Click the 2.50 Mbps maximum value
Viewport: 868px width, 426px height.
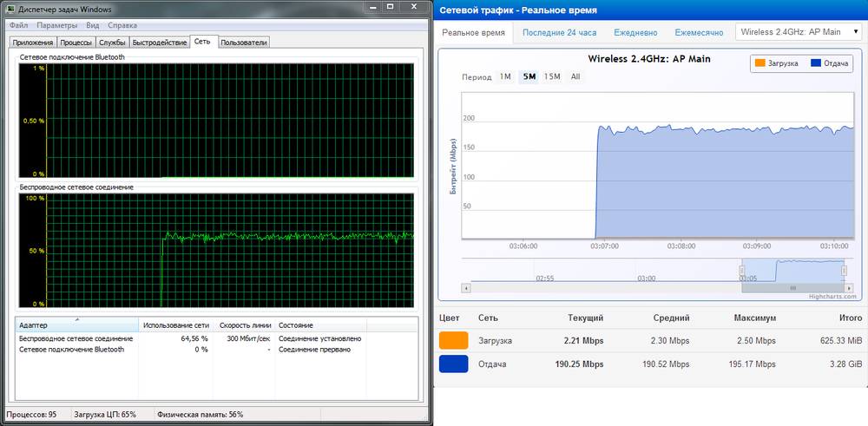click(x=757, y=340)
